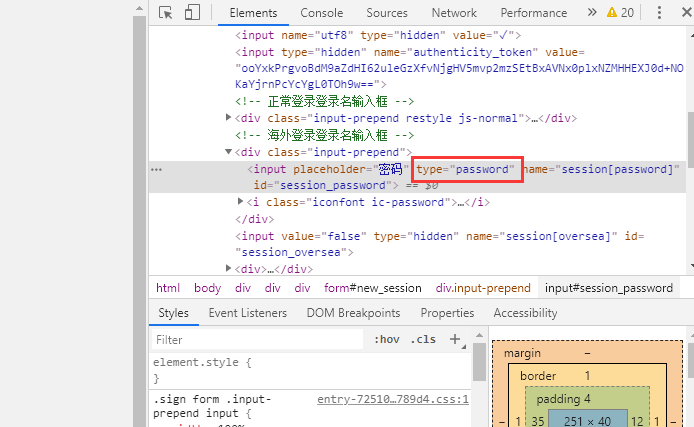Activate the inspect element picker icon
The height and width of the screenshot is (427, 694).
coord(166,12)
